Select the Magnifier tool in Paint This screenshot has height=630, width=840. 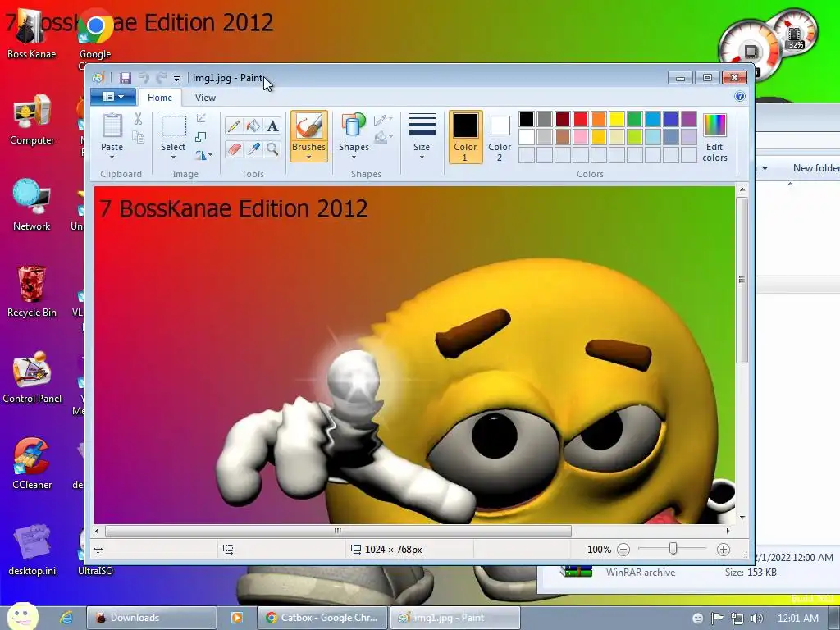coord(272,148)
